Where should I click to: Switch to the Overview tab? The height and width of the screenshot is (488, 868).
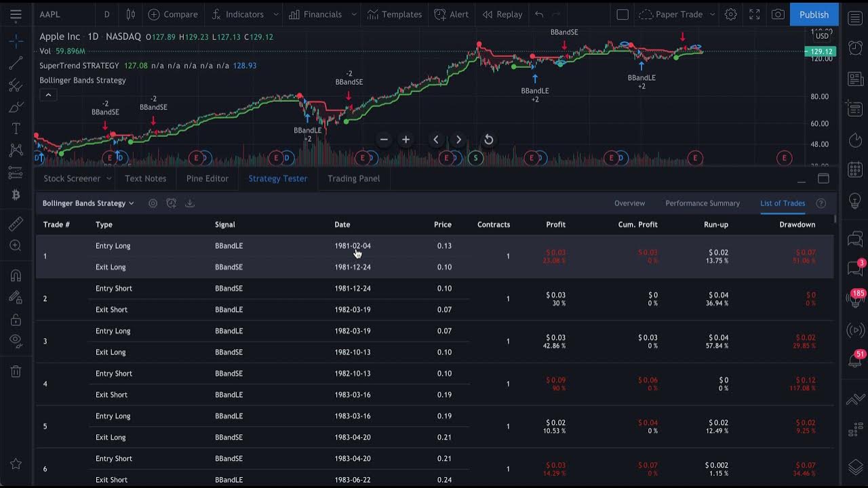coord(629,203)
